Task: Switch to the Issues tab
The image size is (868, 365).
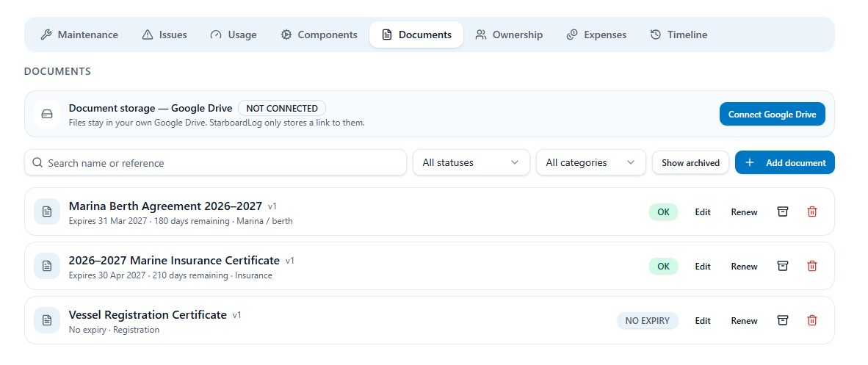Action: [164, 35]
